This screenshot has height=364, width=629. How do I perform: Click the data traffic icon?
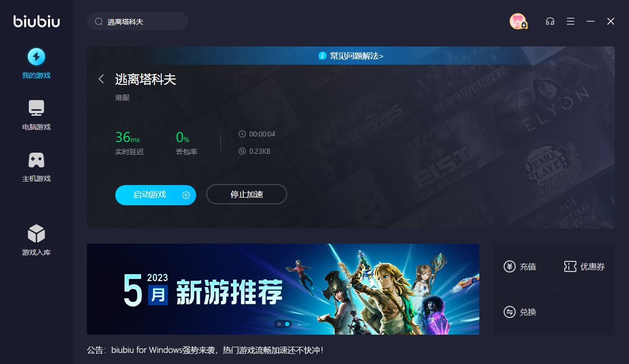[x=242, y=151]
